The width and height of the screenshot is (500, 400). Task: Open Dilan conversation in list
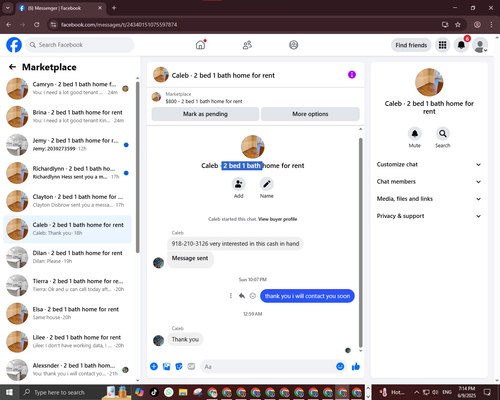click(x=67, y=257)
